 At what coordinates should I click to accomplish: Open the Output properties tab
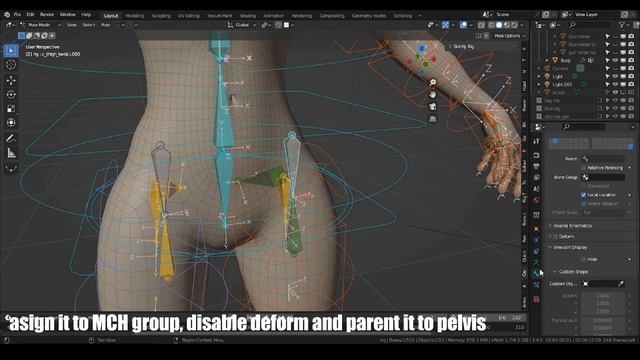coord(536,167)
